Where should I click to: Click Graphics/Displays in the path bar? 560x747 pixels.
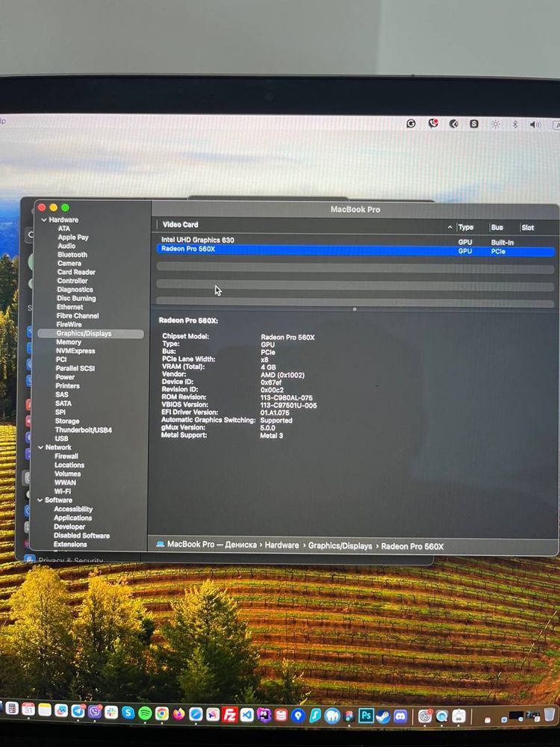(x=340, y=545)
